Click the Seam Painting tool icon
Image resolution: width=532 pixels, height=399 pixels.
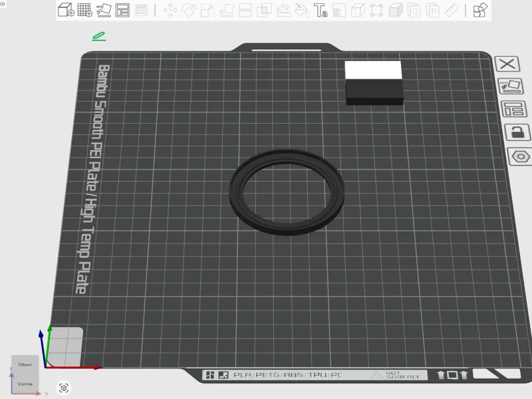pos(339,11)
